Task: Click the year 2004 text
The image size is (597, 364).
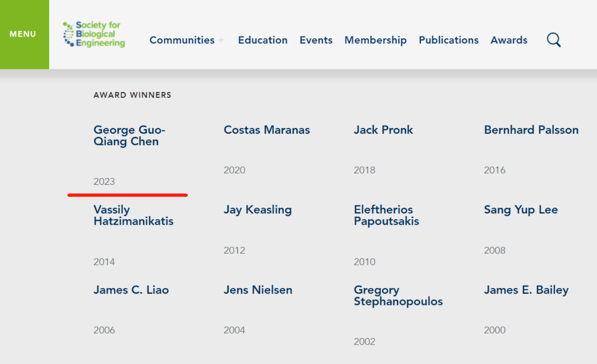Action: (234, 330)
